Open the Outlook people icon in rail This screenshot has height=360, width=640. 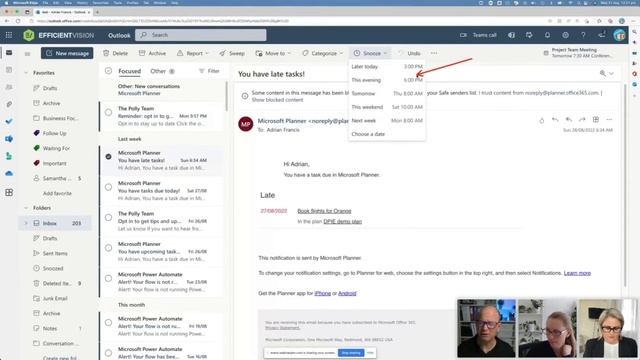pyautogui.click(x=9, y=87)
